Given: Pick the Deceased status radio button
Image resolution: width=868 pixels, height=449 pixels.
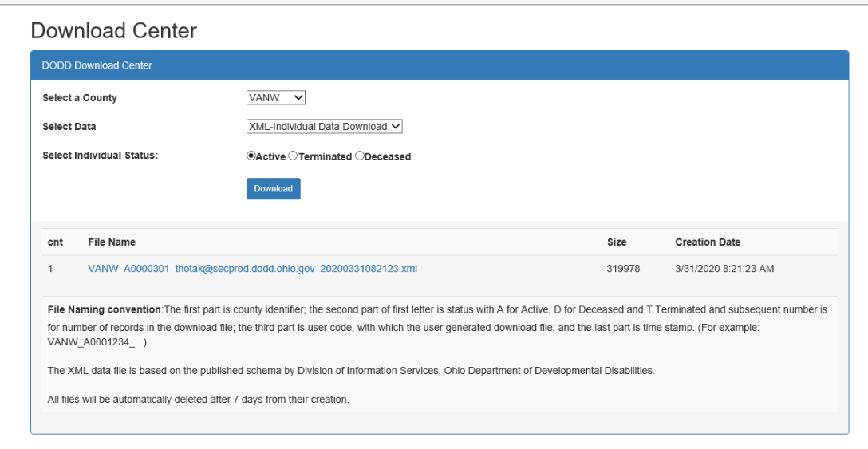Looking at the screenshot, I should click(359, 156).
